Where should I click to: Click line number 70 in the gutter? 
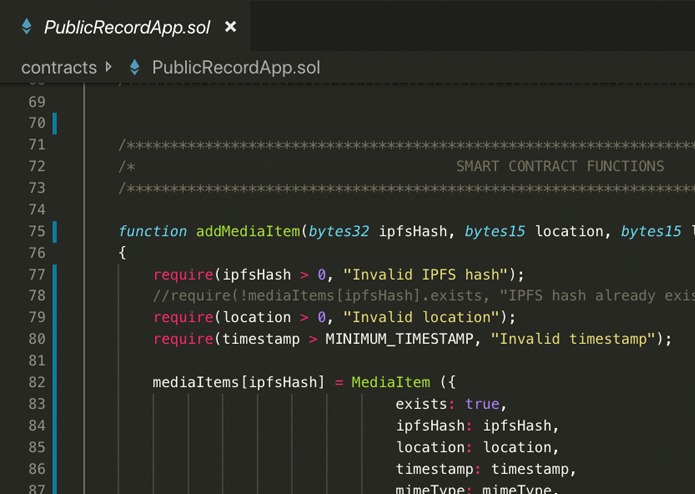[37, 123]
